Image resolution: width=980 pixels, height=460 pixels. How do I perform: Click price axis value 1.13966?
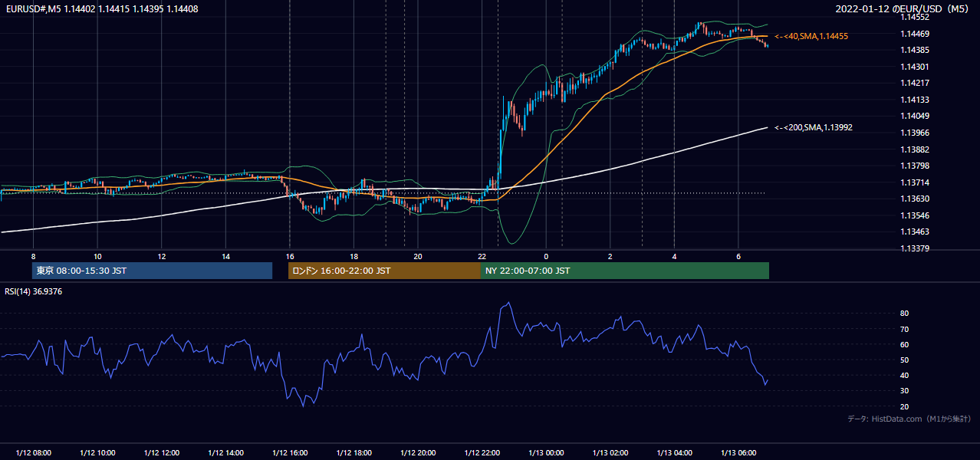click(915, 133)
